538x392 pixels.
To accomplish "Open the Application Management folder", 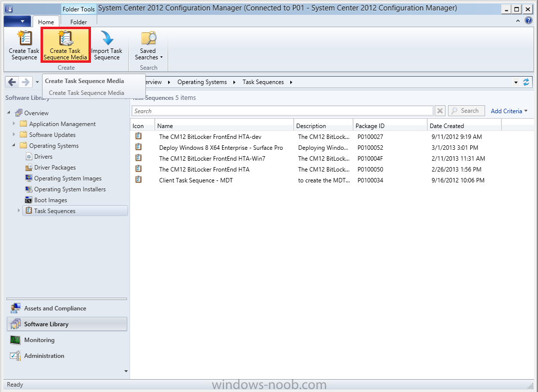I will (23, 124).
